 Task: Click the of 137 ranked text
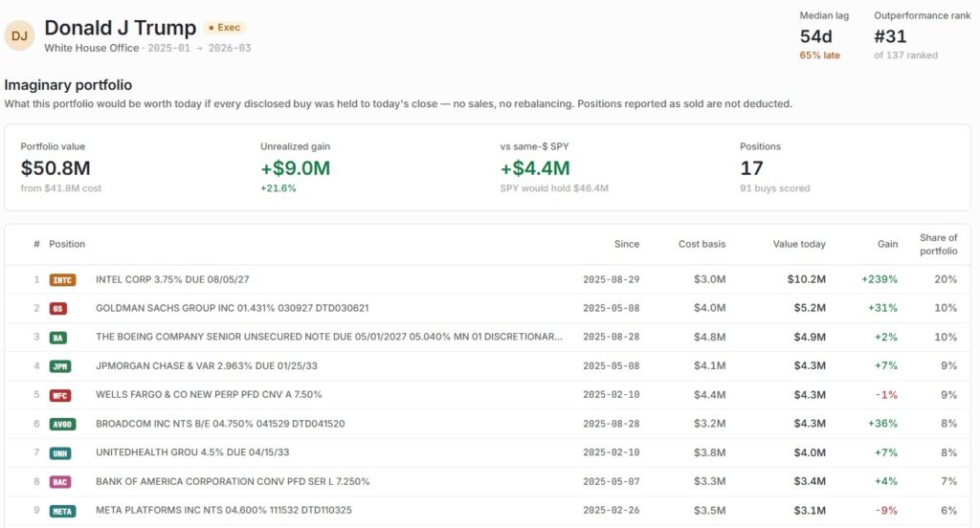coord(905,55)
